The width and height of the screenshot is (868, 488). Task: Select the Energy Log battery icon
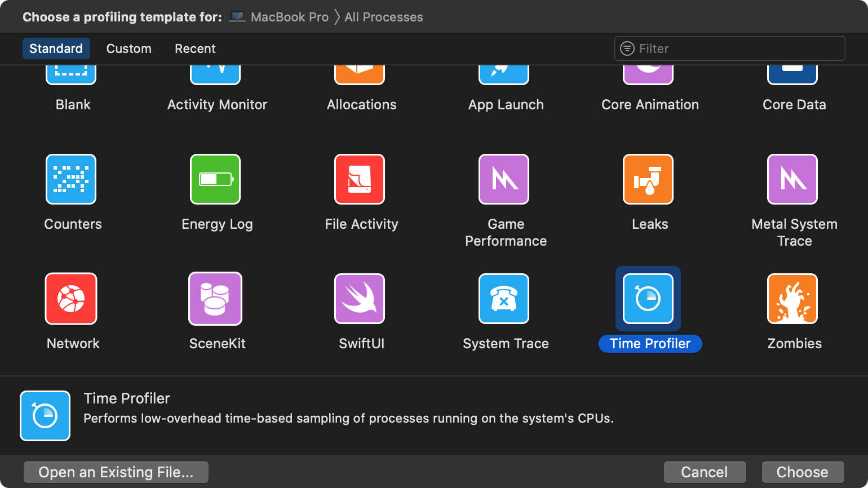215,179
